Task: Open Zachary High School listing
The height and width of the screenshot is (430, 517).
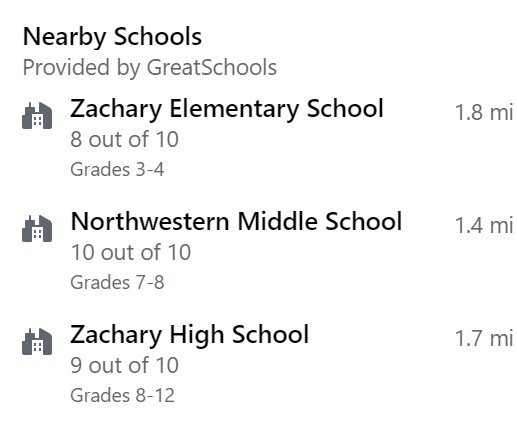Action: coord(189,335)
